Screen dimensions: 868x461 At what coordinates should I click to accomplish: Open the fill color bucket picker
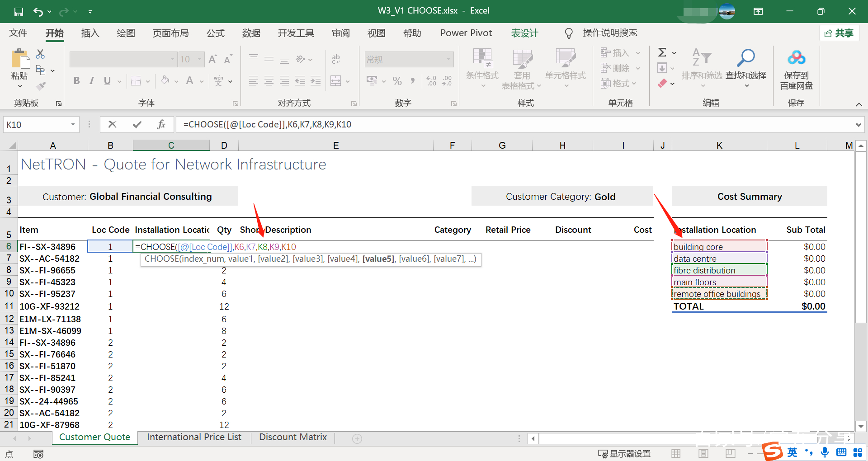tap(165, 81)
